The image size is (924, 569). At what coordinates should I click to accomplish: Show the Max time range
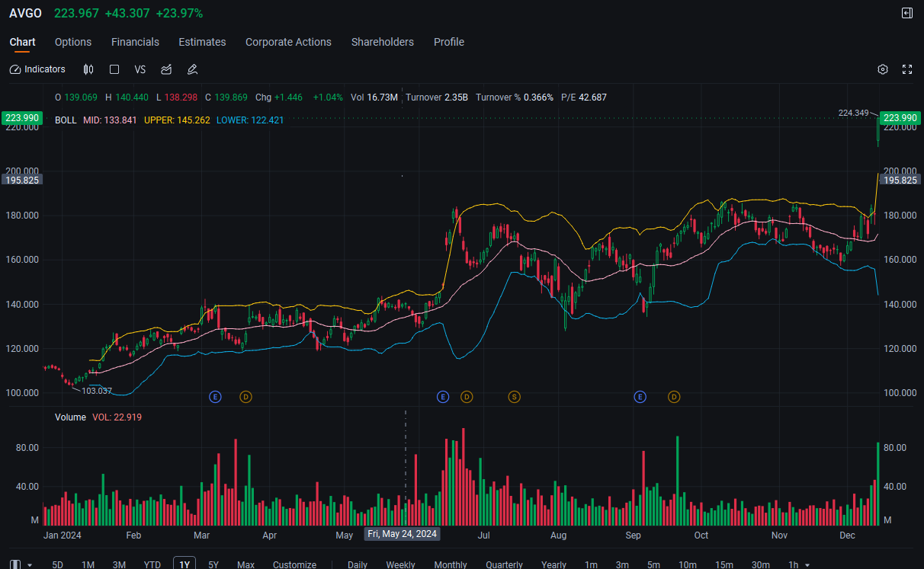click(245, 564)
